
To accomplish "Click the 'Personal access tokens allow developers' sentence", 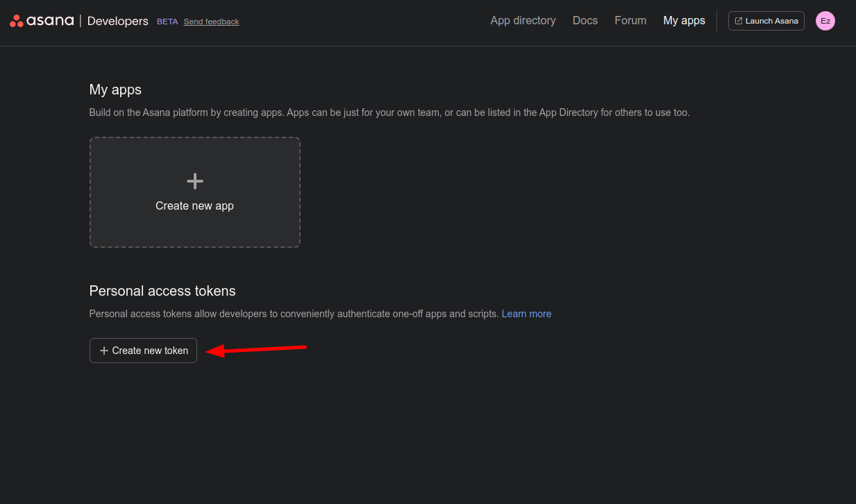I will pyautogui.click(x=294, y=314).
